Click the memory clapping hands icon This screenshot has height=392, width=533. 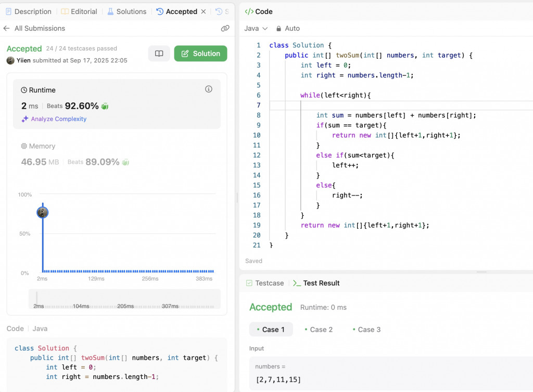click(x=125, y=162)
